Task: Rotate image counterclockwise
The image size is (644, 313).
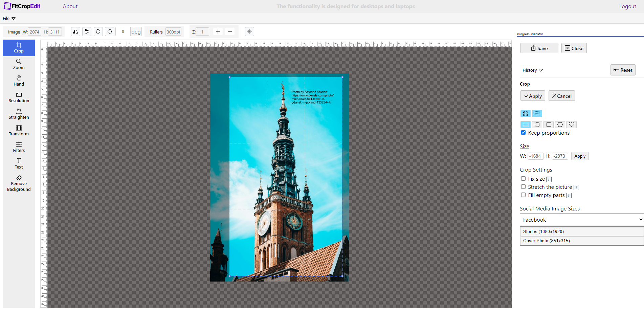Action: 98,31
